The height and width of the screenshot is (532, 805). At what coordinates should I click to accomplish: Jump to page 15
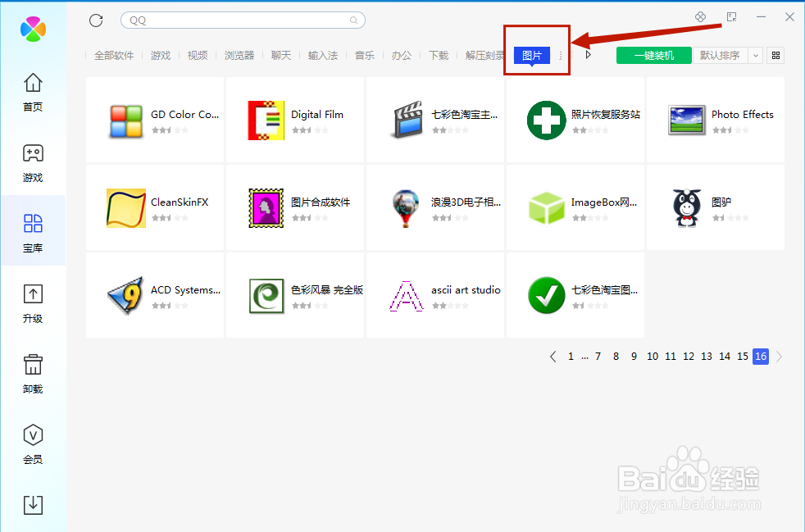[743, 357]
